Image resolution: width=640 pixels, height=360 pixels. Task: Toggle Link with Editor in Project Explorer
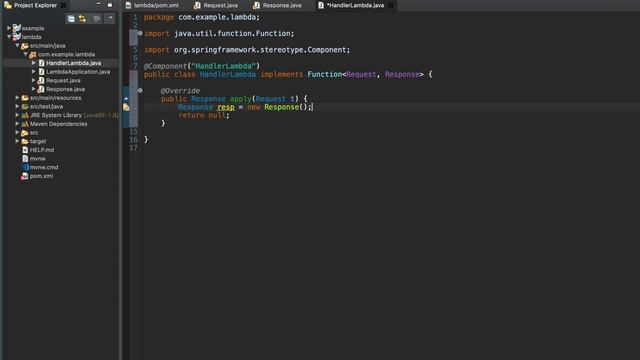coord(82,19)
